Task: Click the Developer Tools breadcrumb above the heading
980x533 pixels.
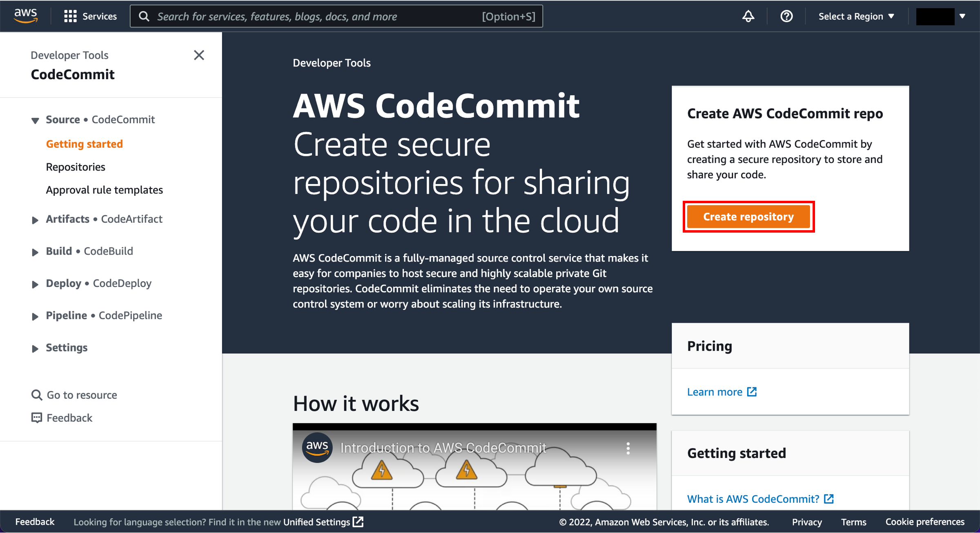Action: click(332, 63)
